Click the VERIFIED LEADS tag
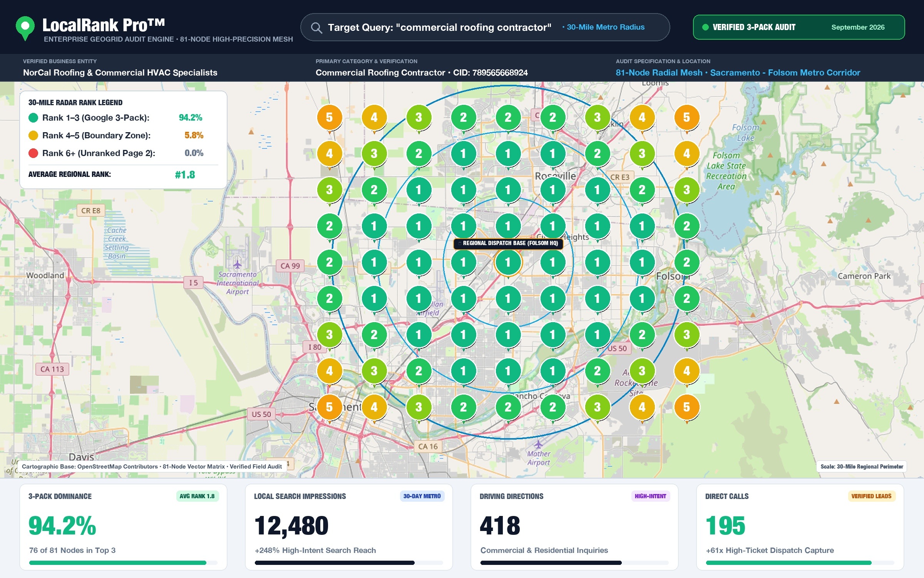 pyautogui.click(x=871, y=496)
